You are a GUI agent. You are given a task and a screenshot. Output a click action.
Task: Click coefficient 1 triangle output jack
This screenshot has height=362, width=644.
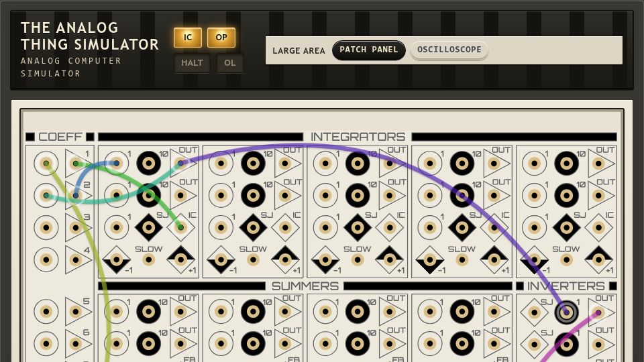76,164
